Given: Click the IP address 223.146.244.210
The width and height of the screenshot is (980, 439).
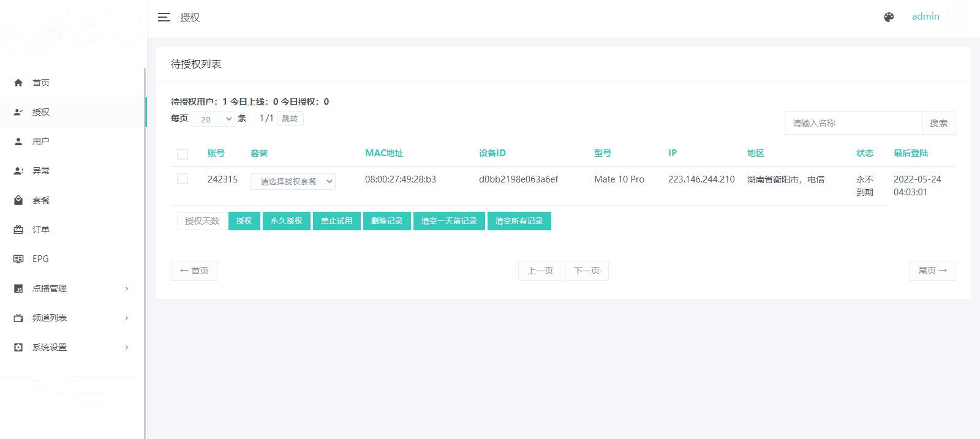Looking at the screenshot, I should (701, 179).
